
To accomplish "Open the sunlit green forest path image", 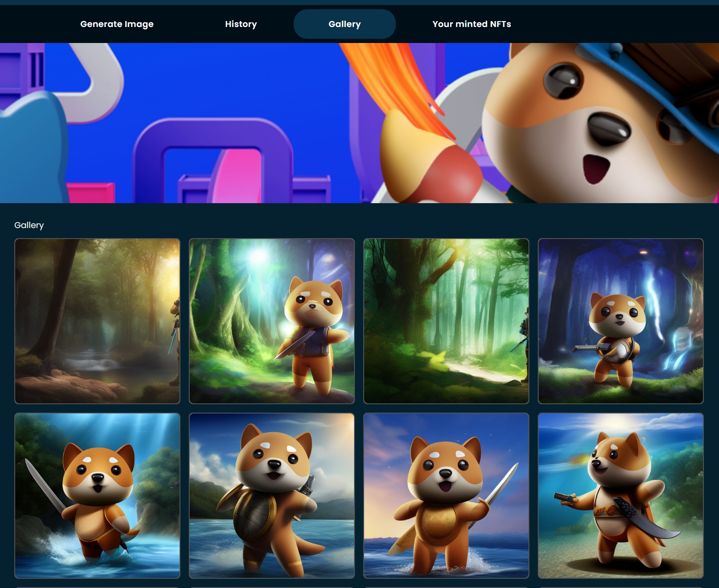I will click(446, 321).
